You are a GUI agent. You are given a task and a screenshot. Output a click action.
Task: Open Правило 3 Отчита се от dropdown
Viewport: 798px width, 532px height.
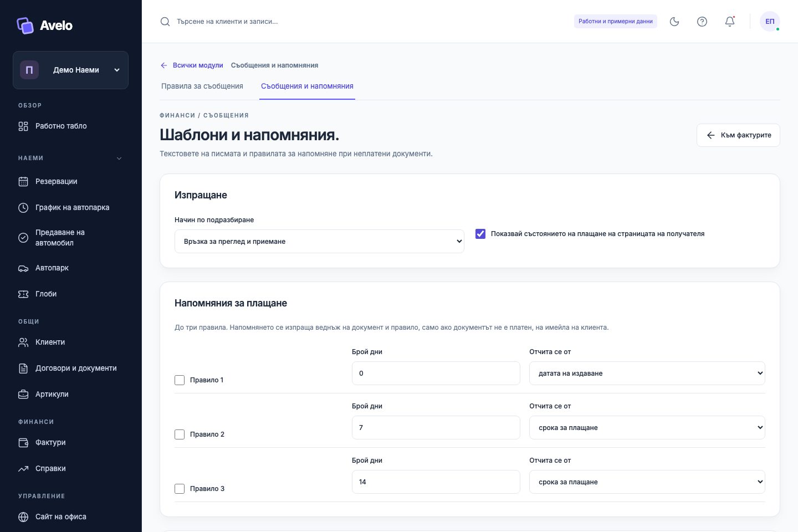click(647, 482)
